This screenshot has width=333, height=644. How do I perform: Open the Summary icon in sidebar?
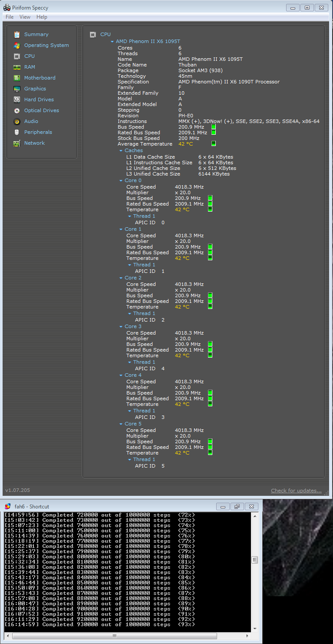(17, 34)
